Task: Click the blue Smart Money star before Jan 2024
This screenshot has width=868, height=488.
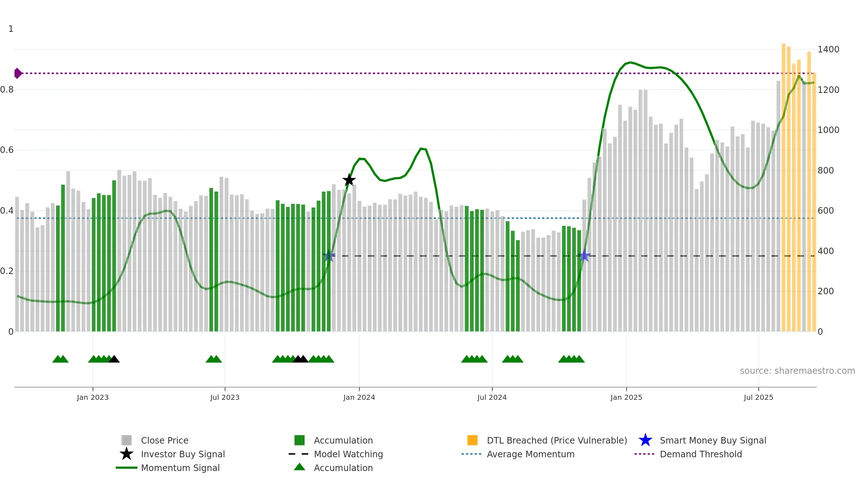Action: [329, 256]
